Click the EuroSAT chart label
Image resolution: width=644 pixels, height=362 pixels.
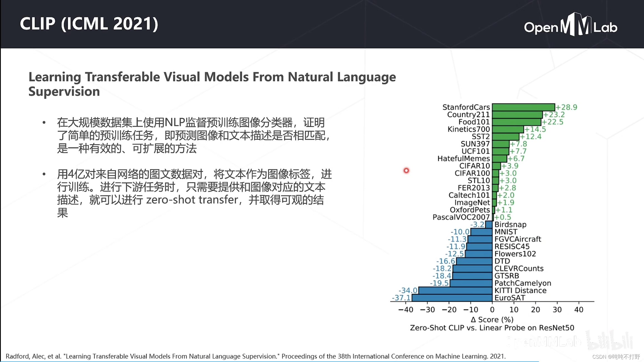510,298
